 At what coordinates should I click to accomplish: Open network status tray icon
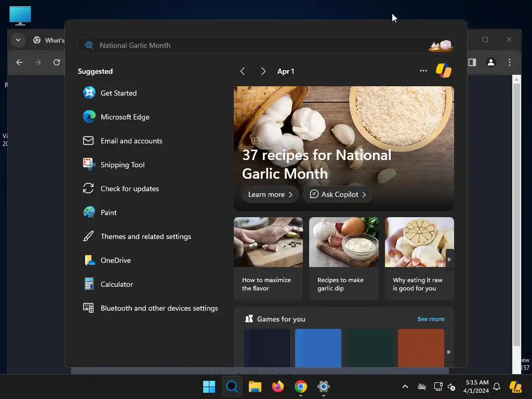coord(438,387)
